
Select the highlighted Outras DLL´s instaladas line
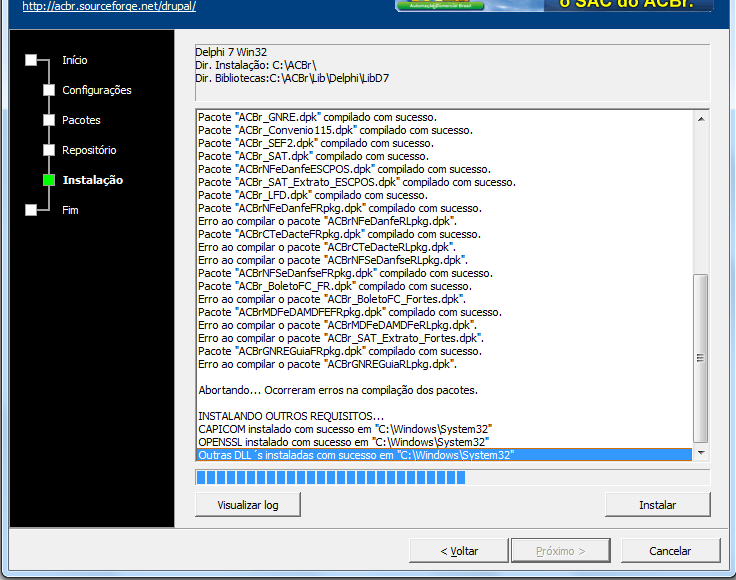444,455
